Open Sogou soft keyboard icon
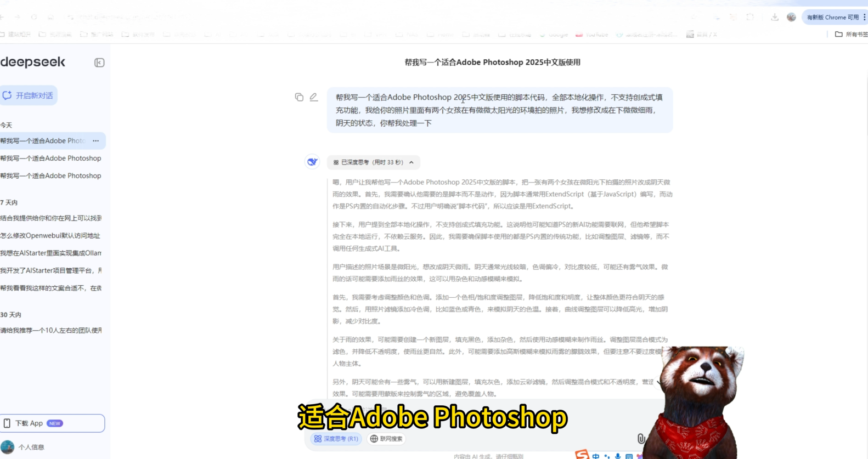 [629, 456]
